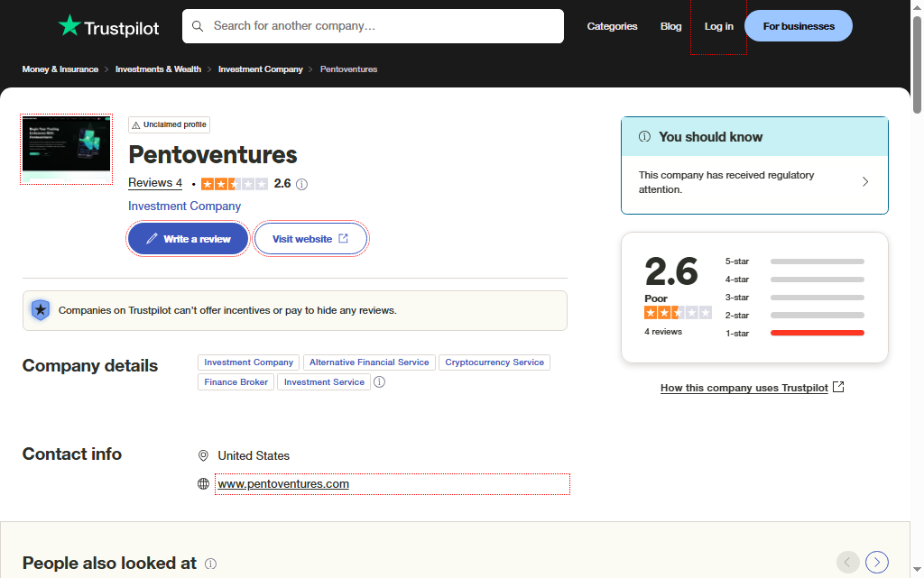
Task: Select the Alternative Financial Service tag
Action: (x=369, y=362)
